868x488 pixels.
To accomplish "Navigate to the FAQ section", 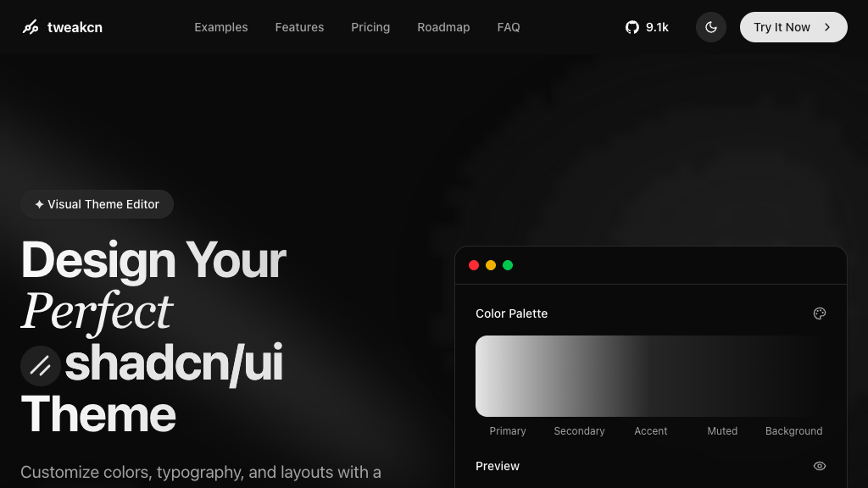I will (x=509, y=27).
